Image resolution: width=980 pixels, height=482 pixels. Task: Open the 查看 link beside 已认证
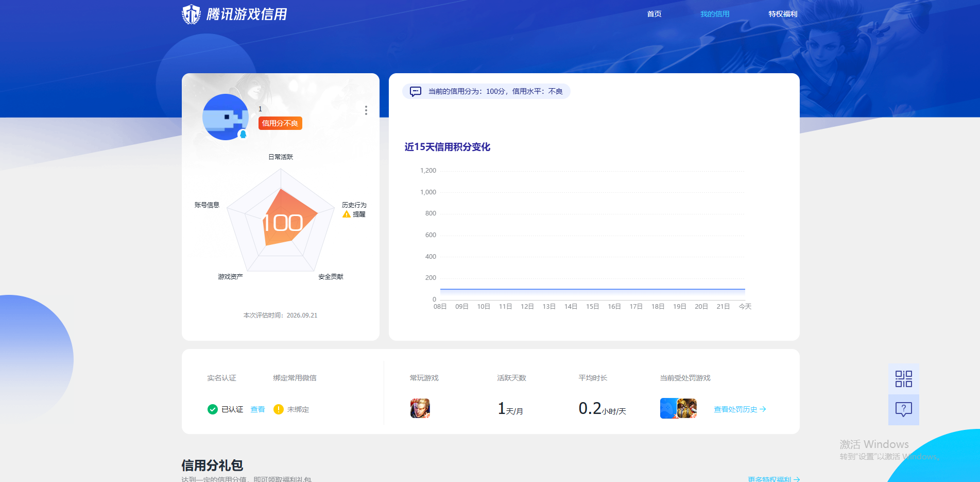pyautogui.click(x=257, y=409)
